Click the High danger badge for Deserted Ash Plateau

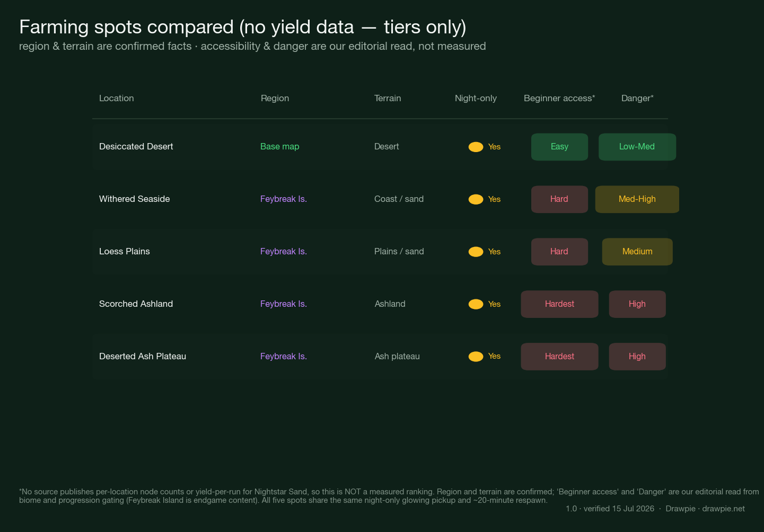[x=637, y=357]
